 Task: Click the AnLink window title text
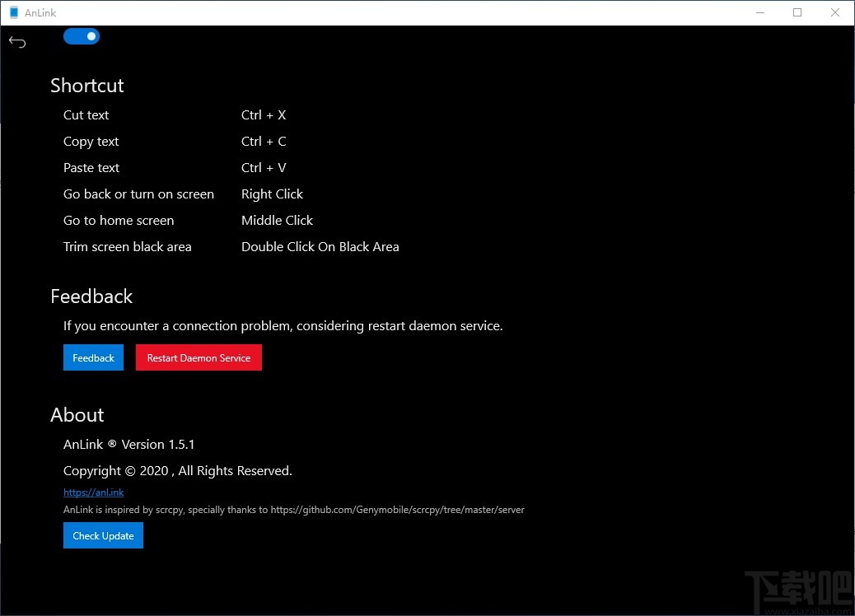[x=40, y=12]
